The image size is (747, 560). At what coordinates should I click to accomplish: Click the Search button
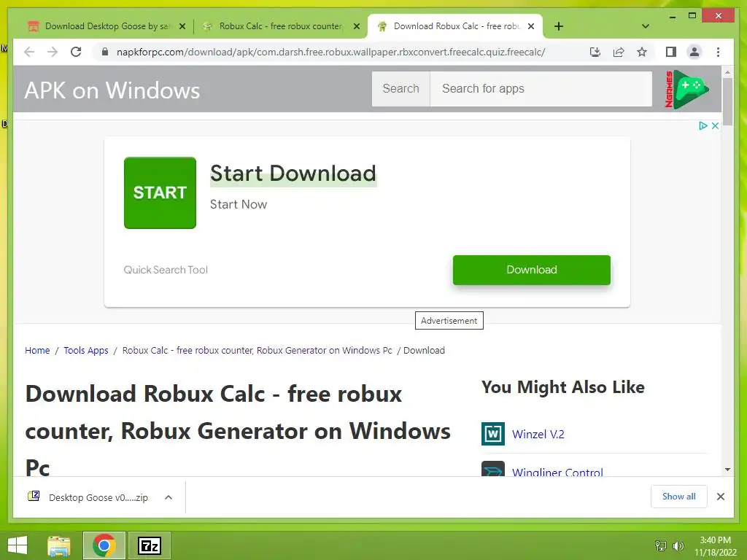point(400,88)
